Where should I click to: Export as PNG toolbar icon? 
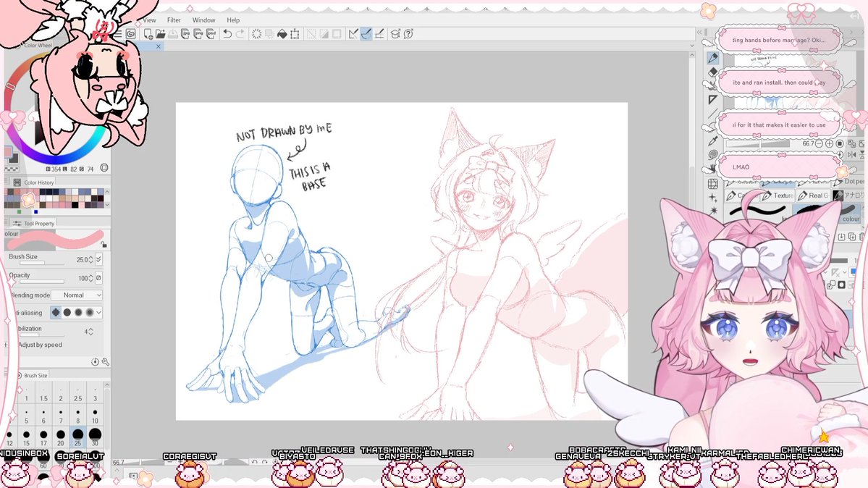pos(198,34)
